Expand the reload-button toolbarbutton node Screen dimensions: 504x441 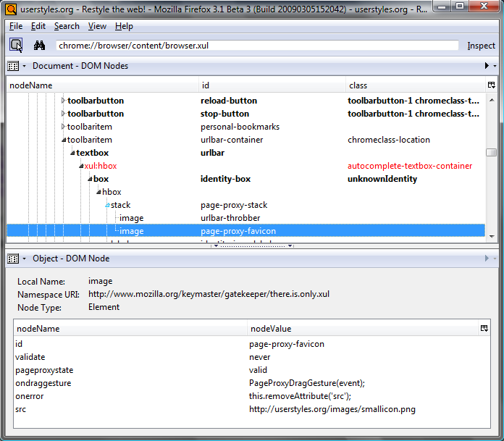click(x=63, y=101)
